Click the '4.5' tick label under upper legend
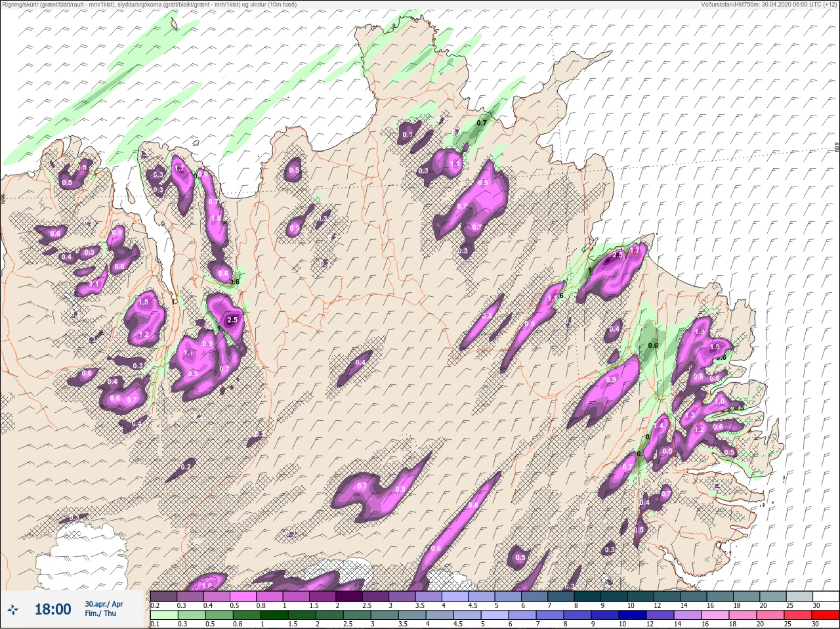This screenshot has height=629, width=840. click(473, 605)
